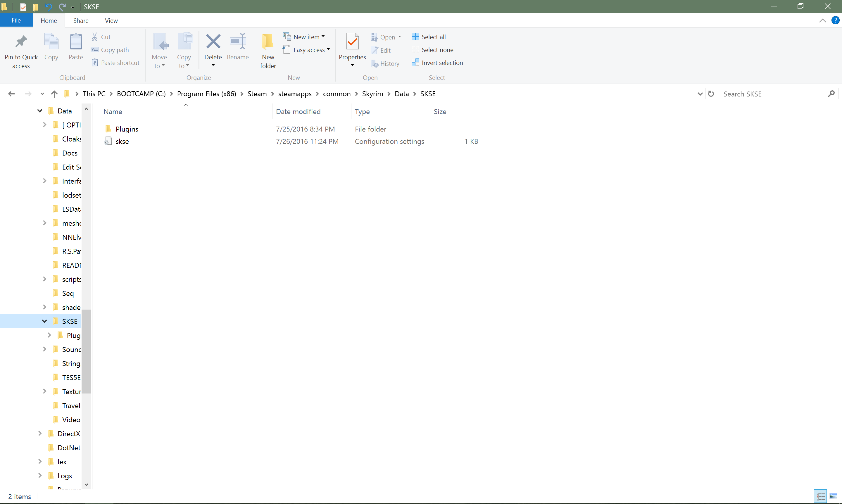Switch to the Share ribbon tab
This screenshot has height=504, width=842.
click(x=81, y=20)
